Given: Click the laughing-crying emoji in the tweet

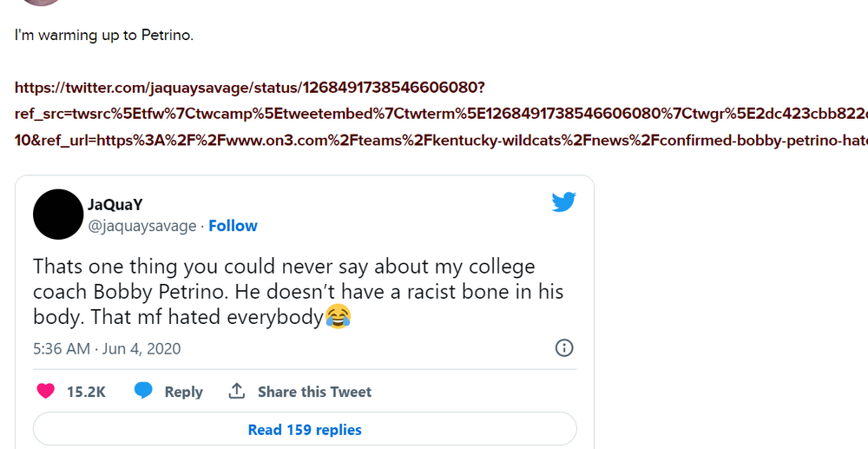Looking at the screenshot, I should coord(338,317).
